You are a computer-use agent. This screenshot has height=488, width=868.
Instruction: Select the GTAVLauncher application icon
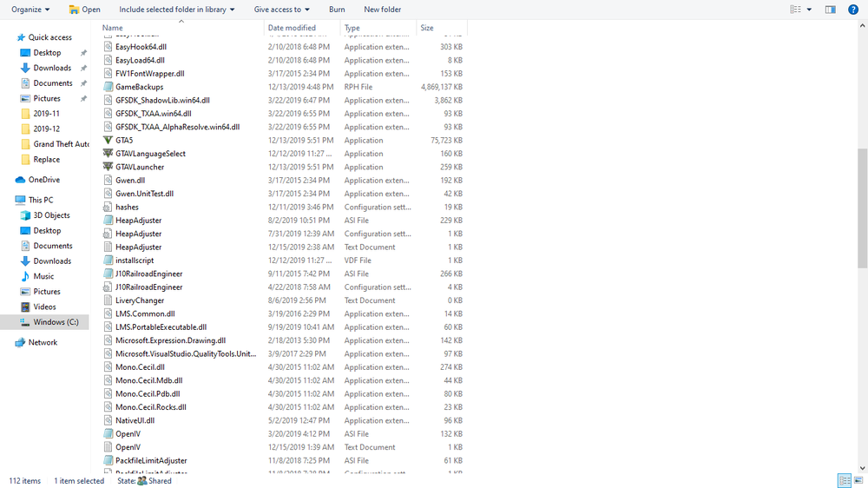108,167
